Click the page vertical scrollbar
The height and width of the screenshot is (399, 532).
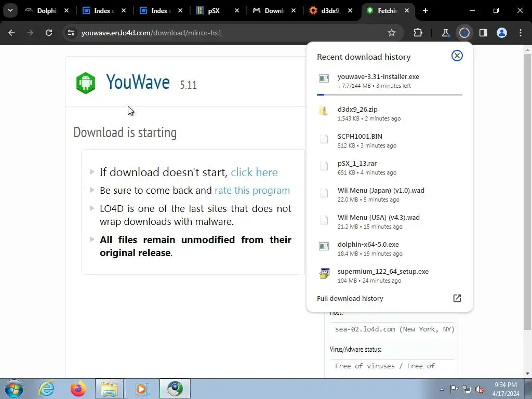point(527,191)
